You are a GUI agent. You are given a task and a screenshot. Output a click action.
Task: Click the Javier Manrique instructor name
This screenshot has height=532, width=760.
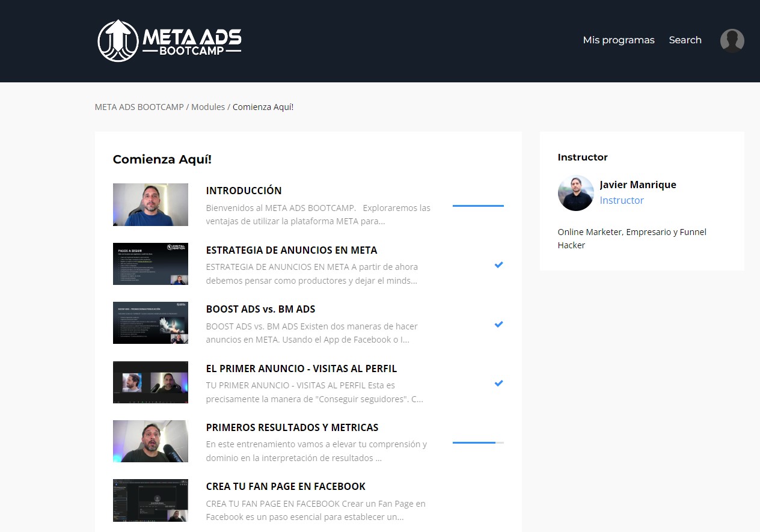[x=638, y=185]
